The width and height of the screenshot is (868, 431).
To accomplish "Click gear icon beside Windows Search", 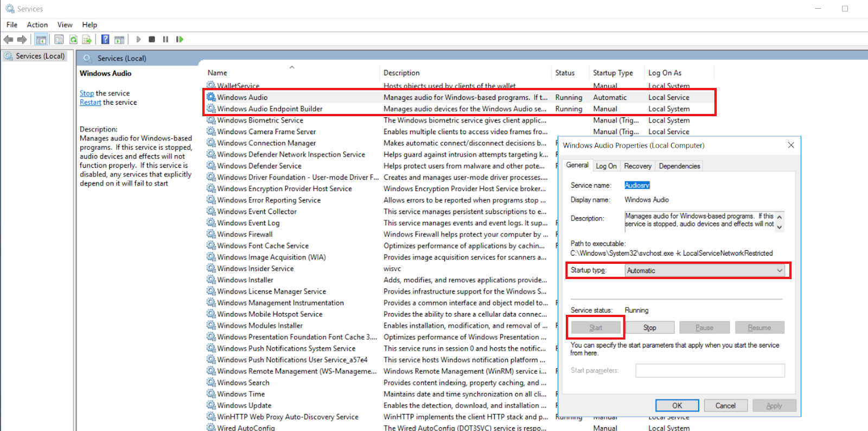I will click(x=211, y=382).
